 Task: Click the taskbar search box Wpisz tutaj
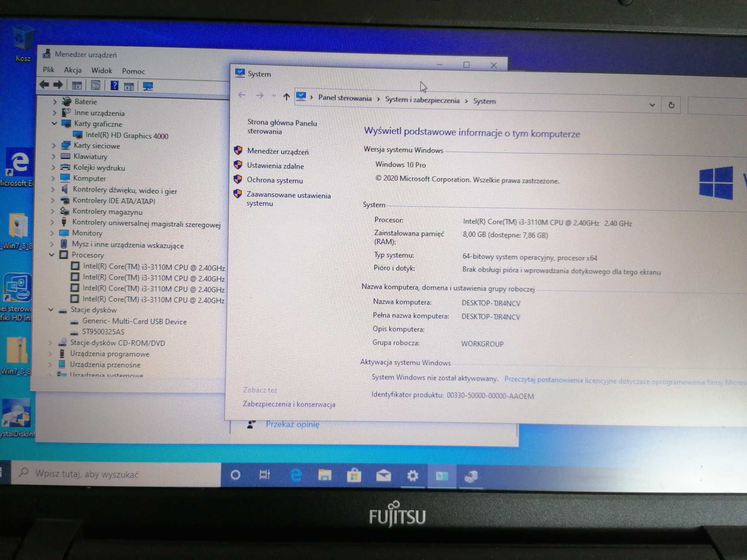click(x=116, y=474)
